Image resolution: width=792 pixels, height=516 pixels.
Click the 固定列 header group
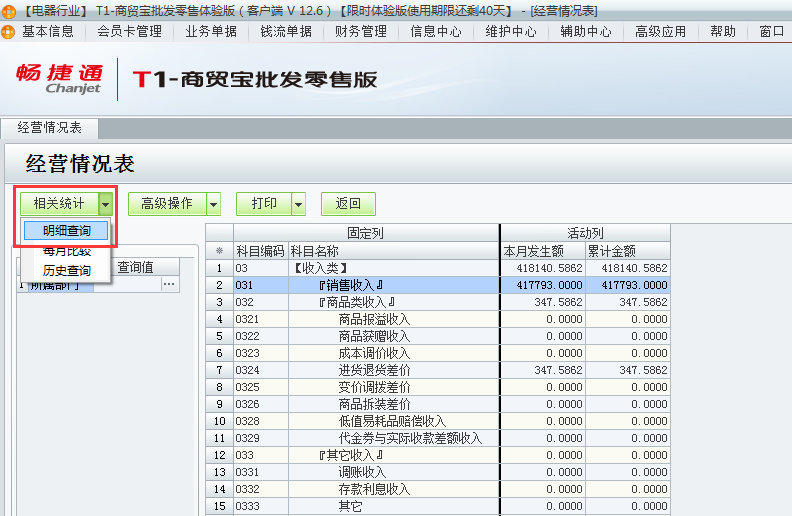(366, 233)
